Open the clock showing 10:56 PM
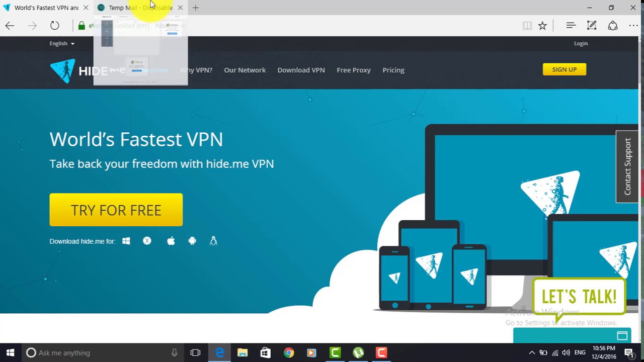The height and width of the screenshot is (362, 644). pyautogui.click(x=604, y=352)
